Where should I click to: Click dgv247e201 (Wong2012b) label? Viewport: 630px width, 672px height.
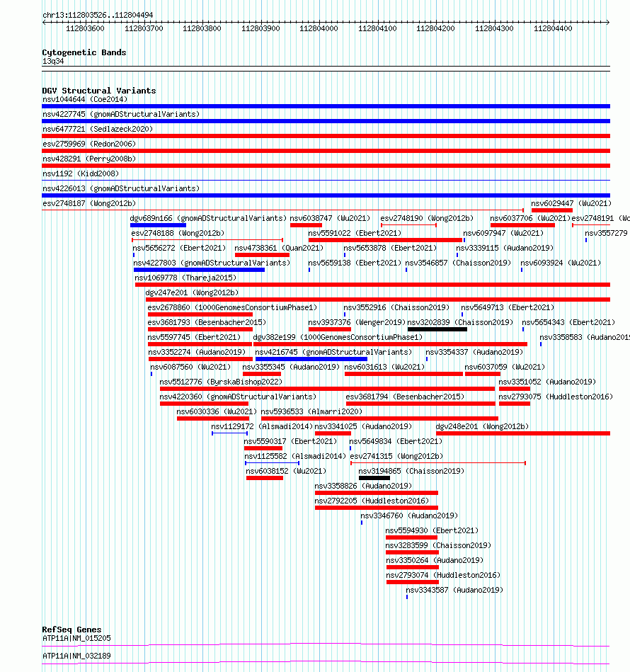tap(192, 292)
